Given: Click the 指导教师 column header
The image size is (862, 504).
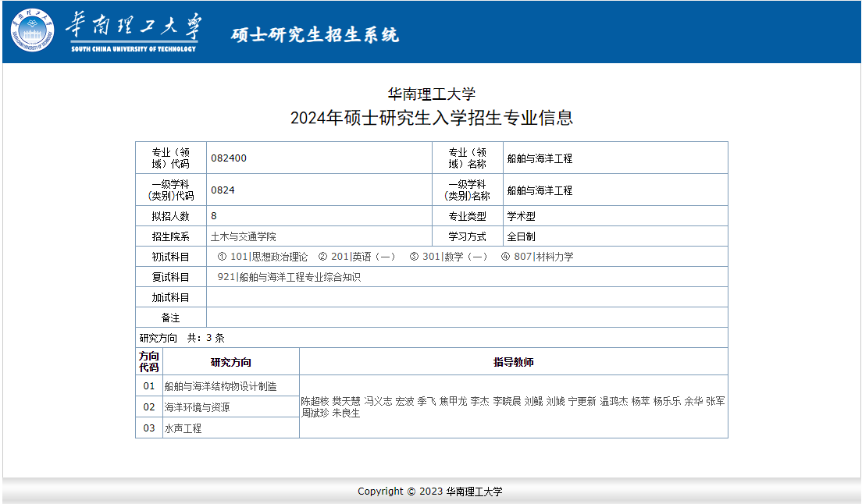Looking at the screenshot, I should click(x=514, y=362).
